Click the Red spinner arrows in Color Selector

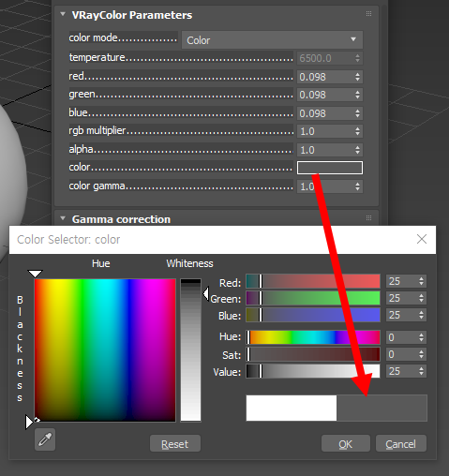tap(422, 281)
